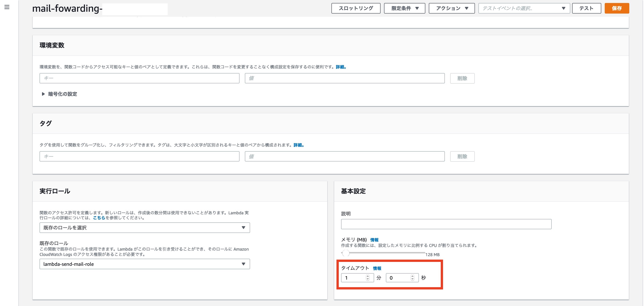
Task: Expand the 暗号化の設定 encryption section
Action: point(59,94)
